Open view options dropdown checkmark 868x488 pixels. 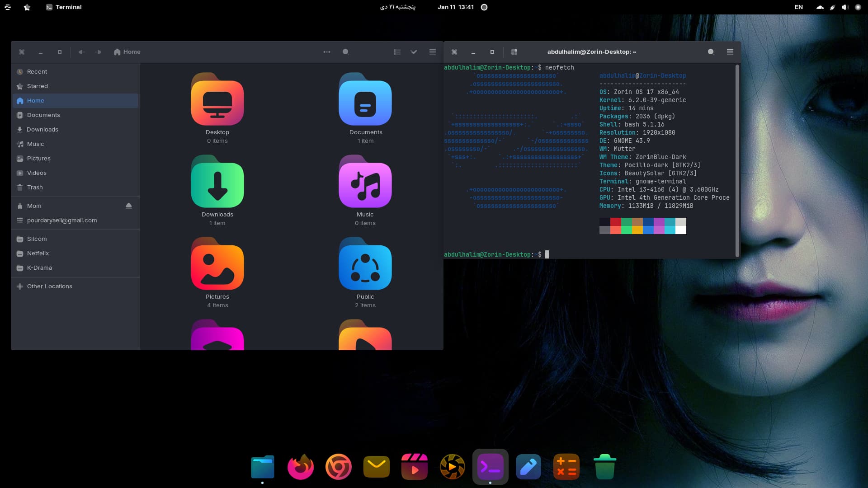414,52
